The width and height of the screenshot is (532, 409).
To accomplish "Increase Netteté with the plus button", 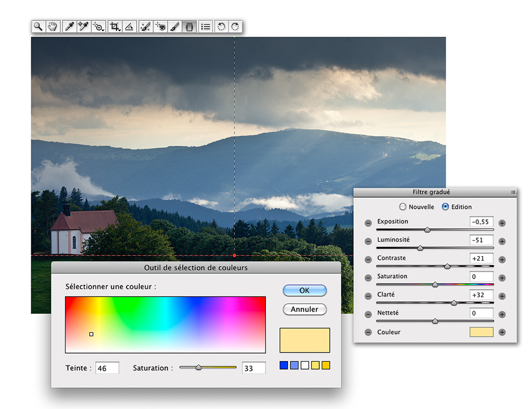I will (x=502, y=315).
